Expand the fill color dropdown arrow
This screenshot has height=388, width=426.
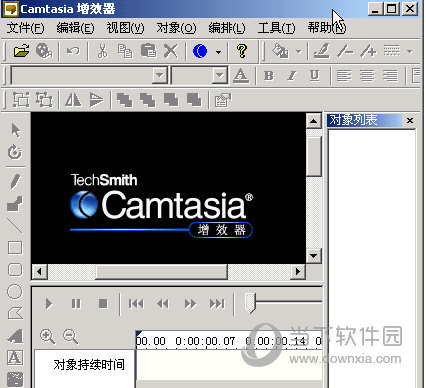tap(299, 52)
